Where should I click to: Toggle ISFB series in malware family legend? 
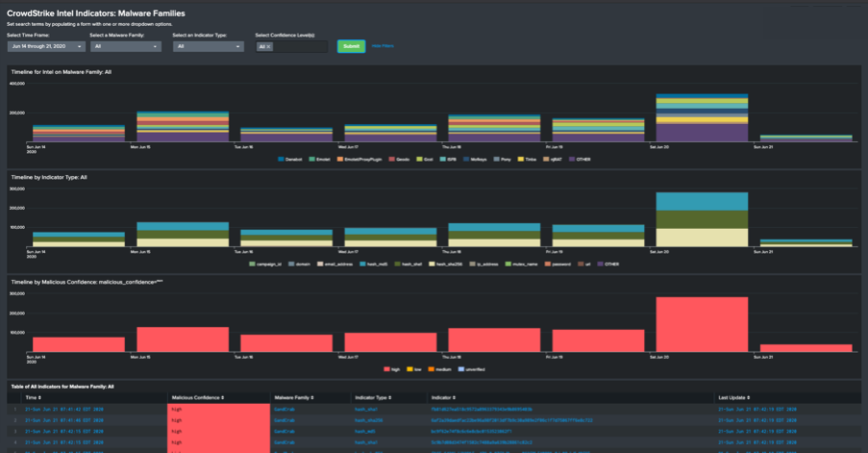tap(448, 160)
